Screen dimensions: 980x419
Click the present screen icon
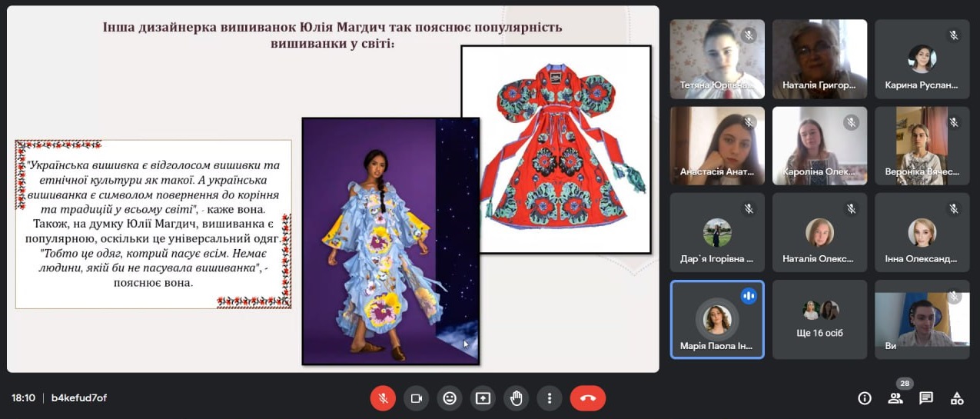point(483,398)
